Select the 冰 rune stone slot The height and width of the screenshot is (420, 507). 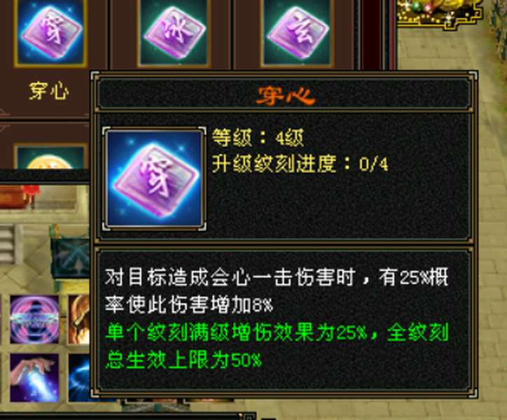click(x=174, y=32)
